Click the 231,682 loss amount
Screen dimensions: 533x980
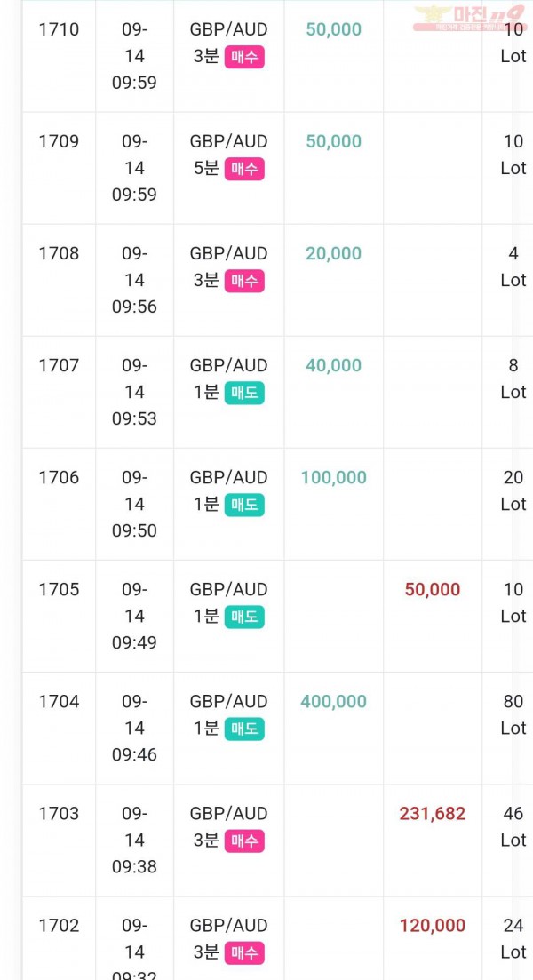tap(433, 813)
